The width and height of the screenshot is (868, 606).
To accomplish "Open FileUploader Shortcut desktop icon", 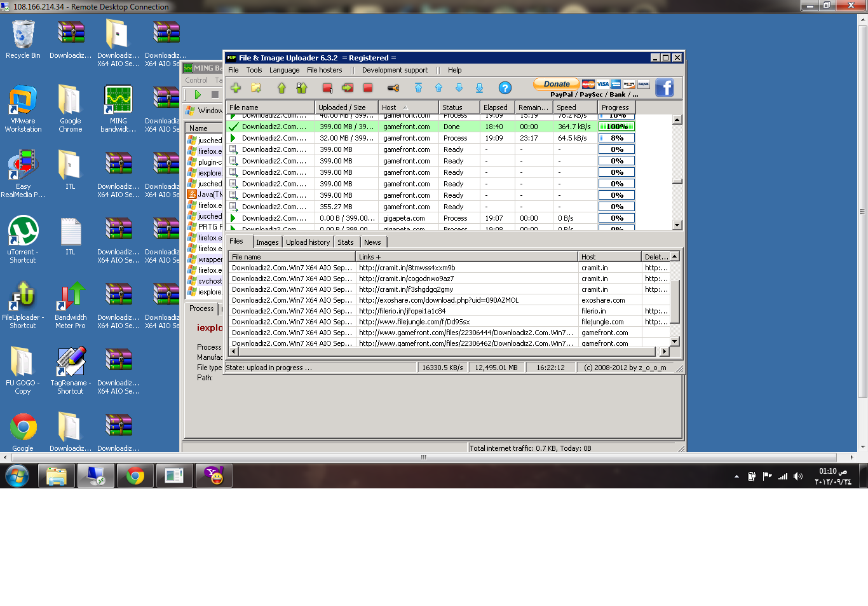I will tap(23, 305).
